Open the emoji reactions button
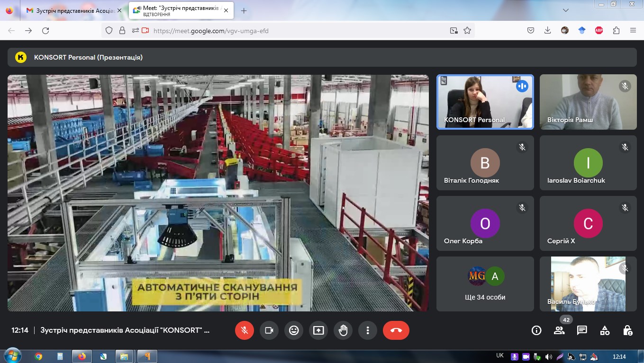The image size is (644, 363). point(294,330)
